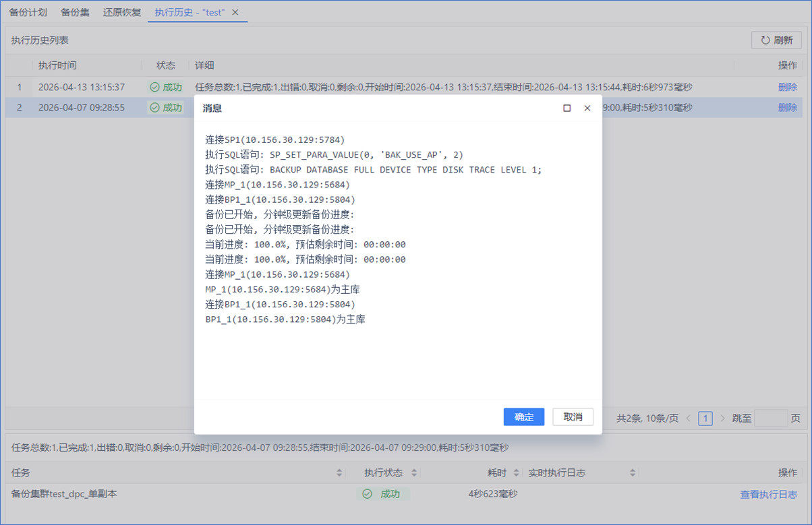
Task: Select the 备份集群test_dpc_单副本 task row
Action: pyautogui.click(x=403, y=495)
